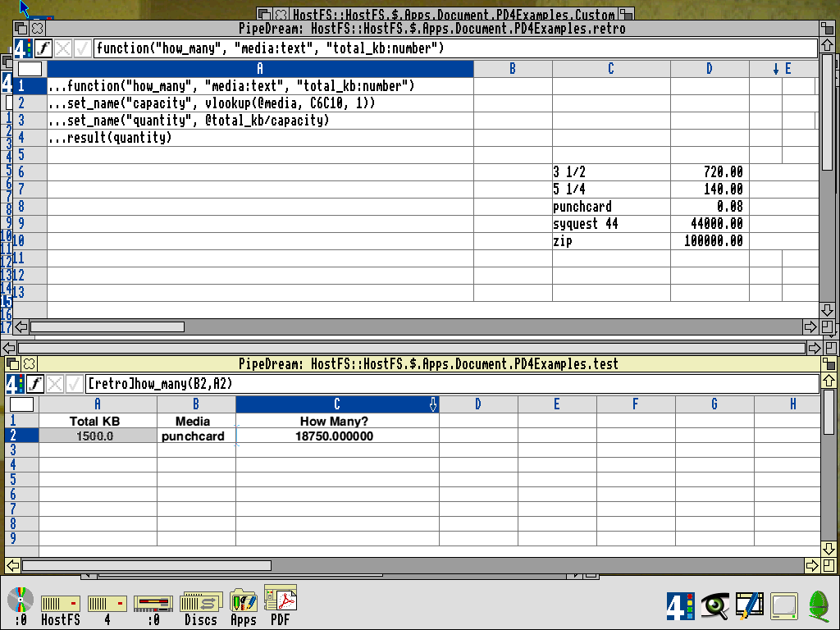
Task: Send the retro window to the back
Action: pos(21,28)
